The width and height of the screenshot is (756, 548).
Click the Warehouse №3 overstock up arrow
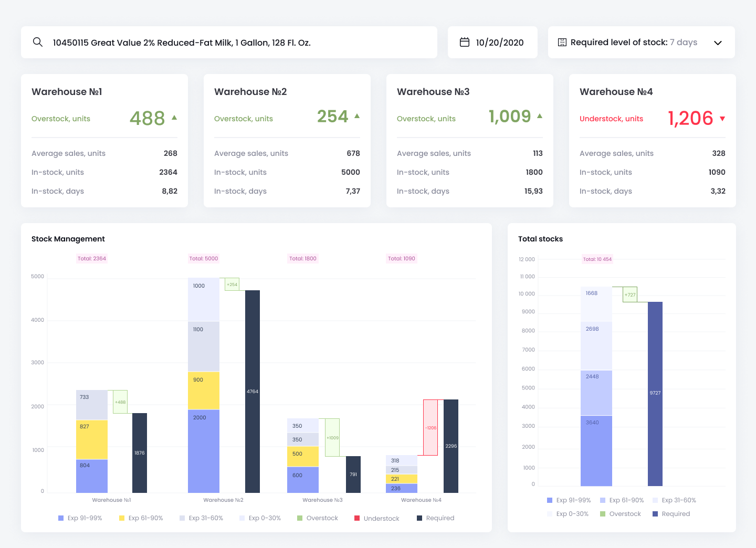[540, 116]
